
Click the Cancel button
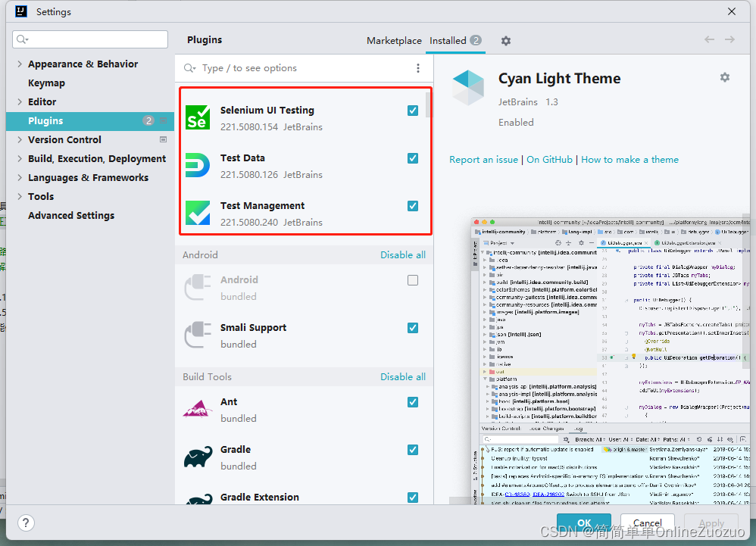[647, 523]
